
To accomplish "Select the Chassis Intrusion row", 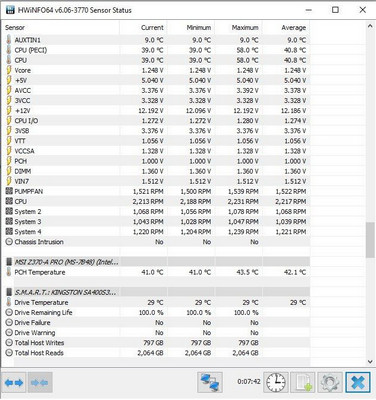I will point(157,242).
